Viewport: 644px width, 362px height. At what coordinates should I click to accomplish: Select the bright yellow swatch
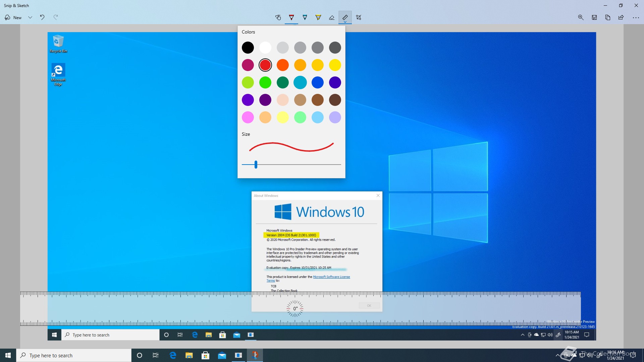[335, 65]
